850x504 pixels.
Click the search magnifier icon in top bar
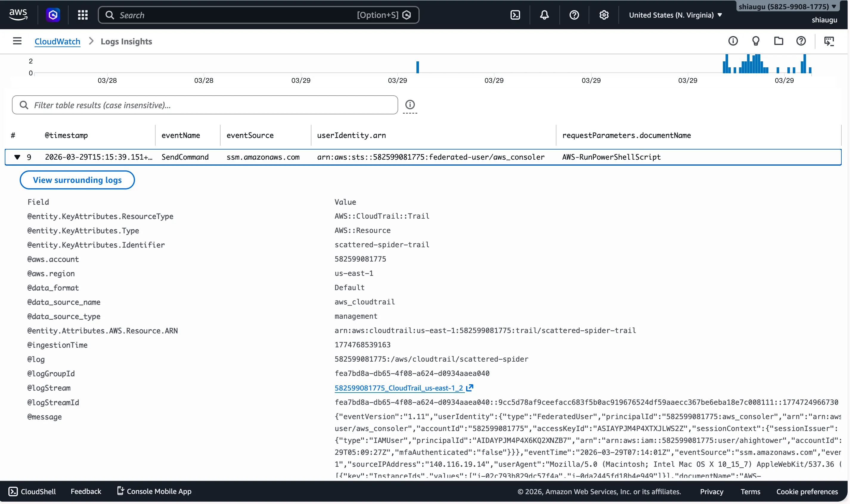(109, 15)
